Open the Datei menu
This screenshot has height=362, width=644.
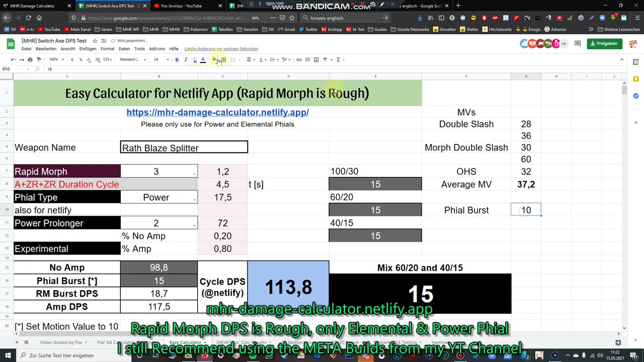coord(26,49)
